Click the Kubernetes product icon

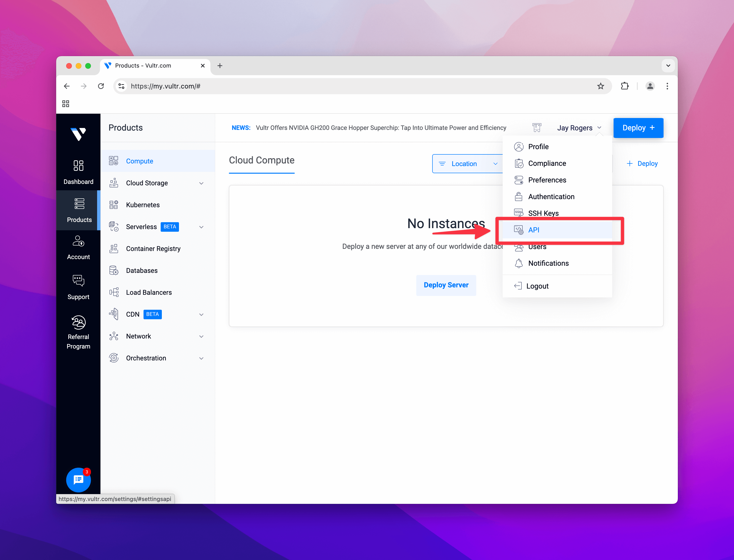114,205
